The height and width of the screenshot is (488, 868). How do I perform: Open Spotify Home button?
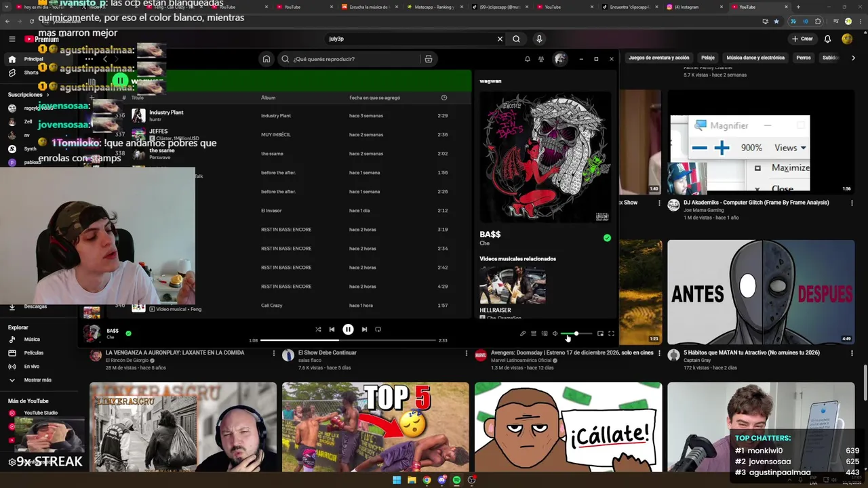coord(267,59)
